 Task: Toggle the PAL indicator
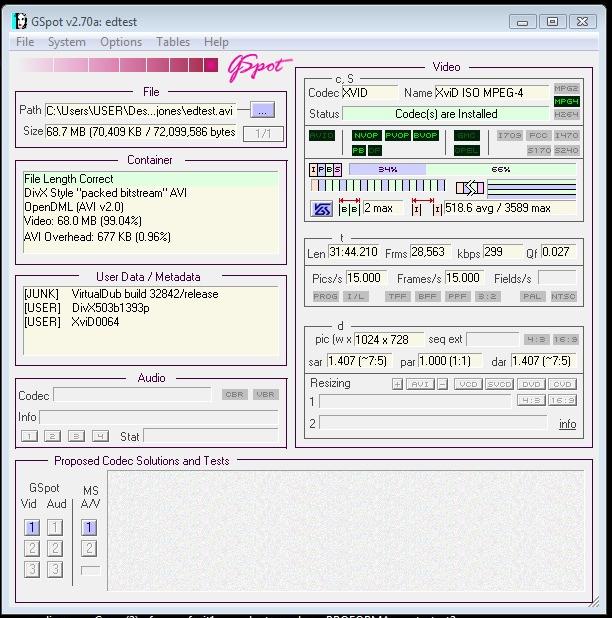532,296
